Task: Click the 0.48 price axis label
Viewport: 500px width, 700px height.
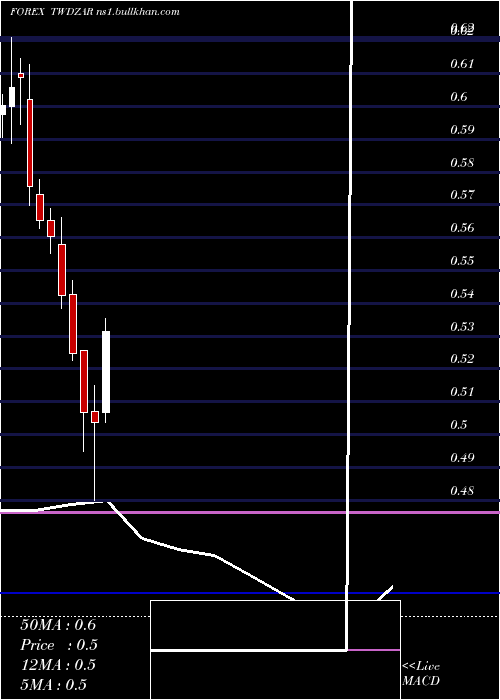Action: 462,490
